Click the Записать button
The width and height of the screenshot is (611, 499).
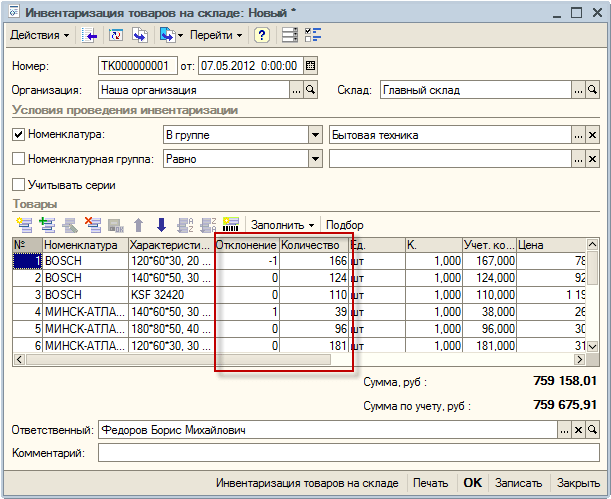[518, 483]
